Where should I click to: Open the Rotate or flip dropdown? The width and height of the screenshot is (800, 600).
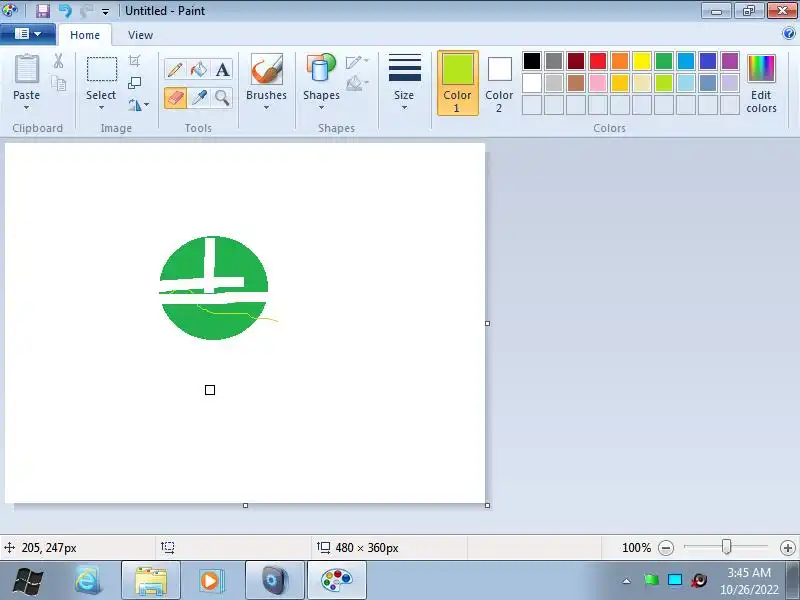tap(138, 105)
